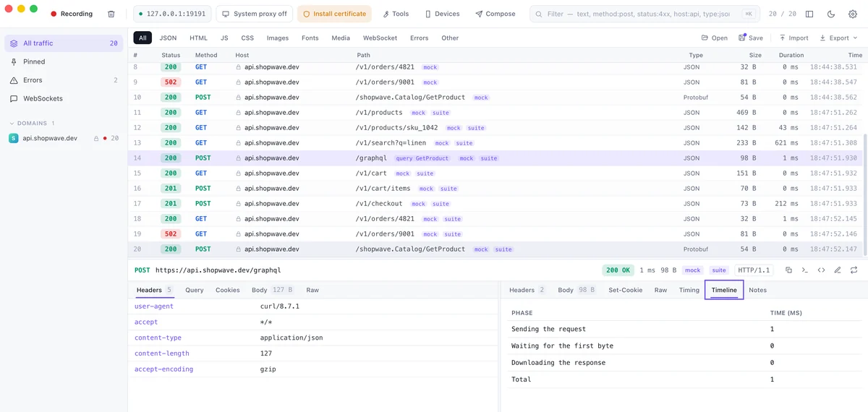The height and width of the screenshot is (412, 868).
Task: Sort by the Status column header
Action: pyautogui.click(x=171, y=55)
